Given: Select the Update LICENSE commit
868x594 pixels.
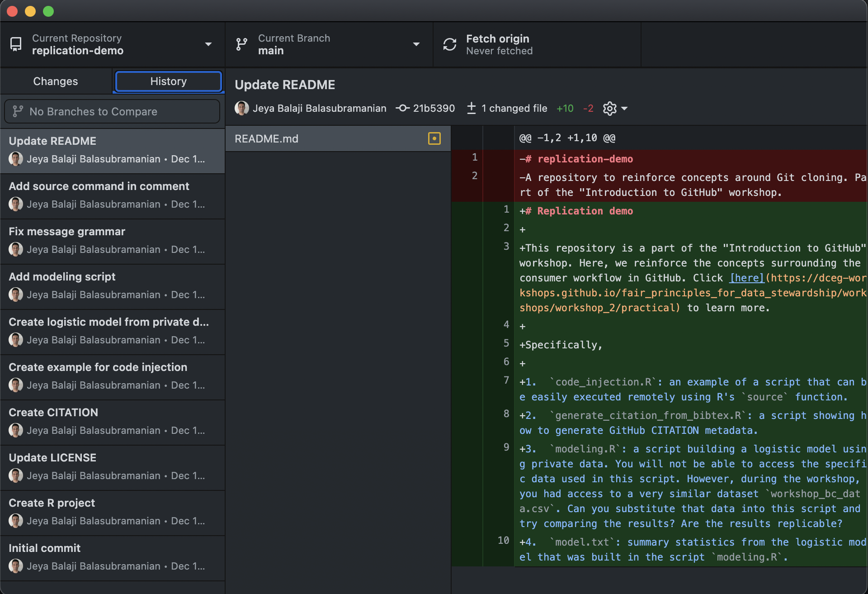Looking at the screenshot, I should (x=113, y=468).
